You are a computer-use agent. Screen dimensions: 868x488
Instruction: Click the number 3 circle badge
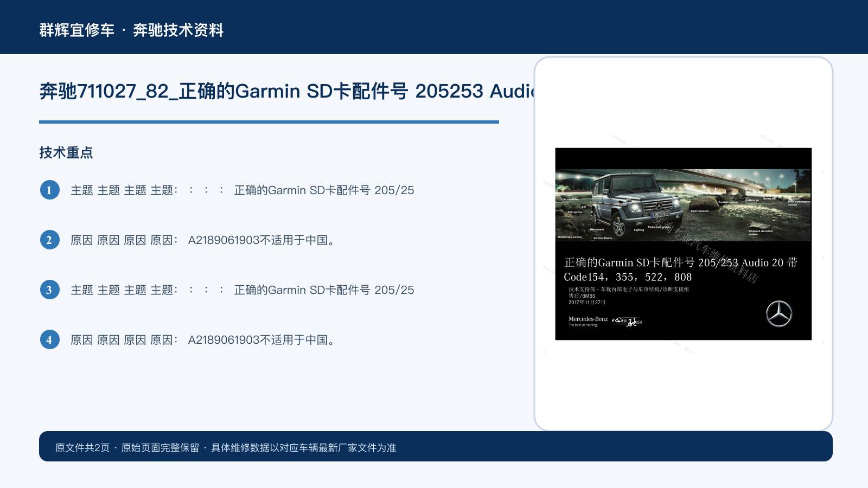pyautogui.click(x=49, y=290)
